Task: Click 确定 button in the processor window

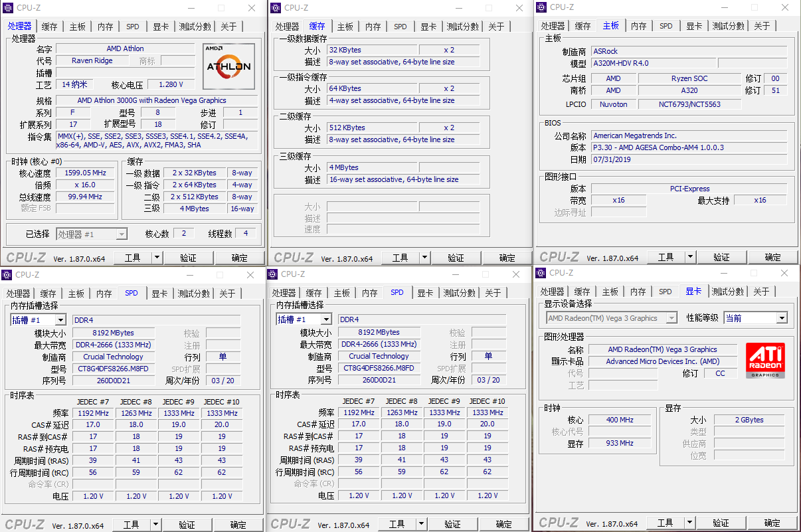Action: 240,258
